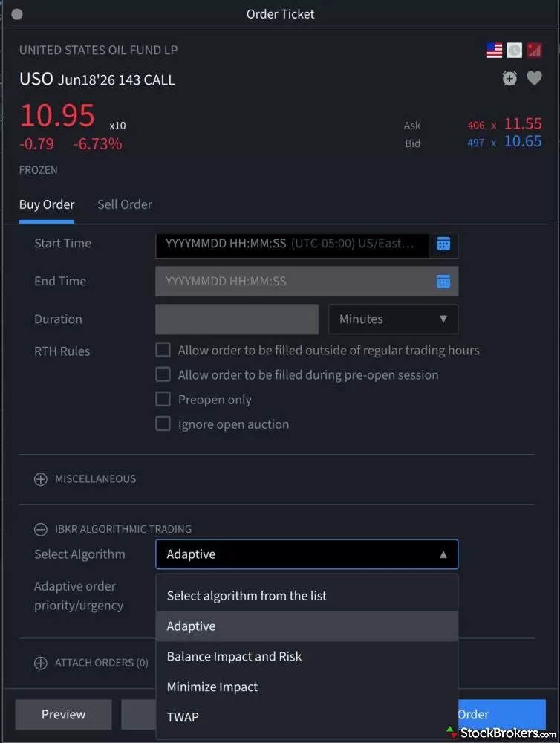Select the Adaptive algorithm option in list

point(307,626)
